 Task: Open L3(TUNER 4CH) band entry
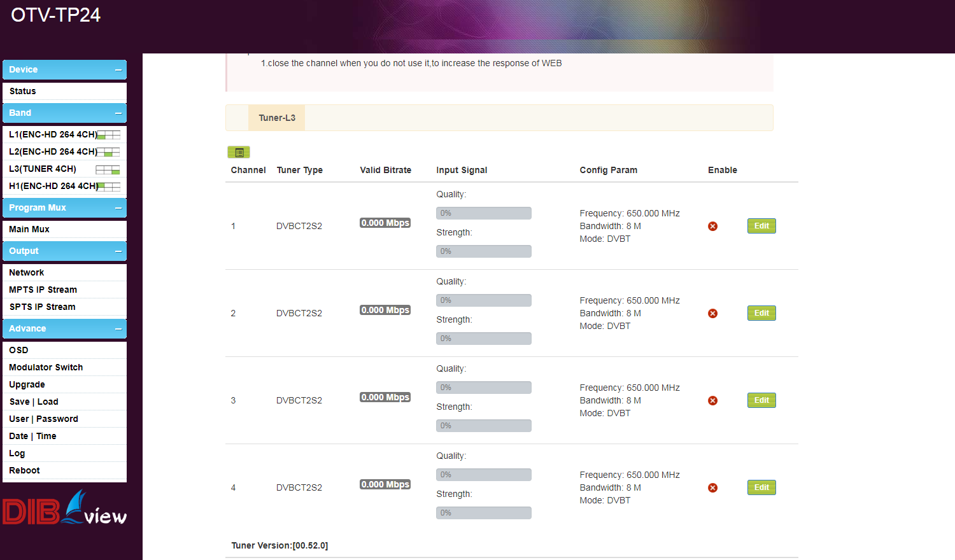click(43, 169)
